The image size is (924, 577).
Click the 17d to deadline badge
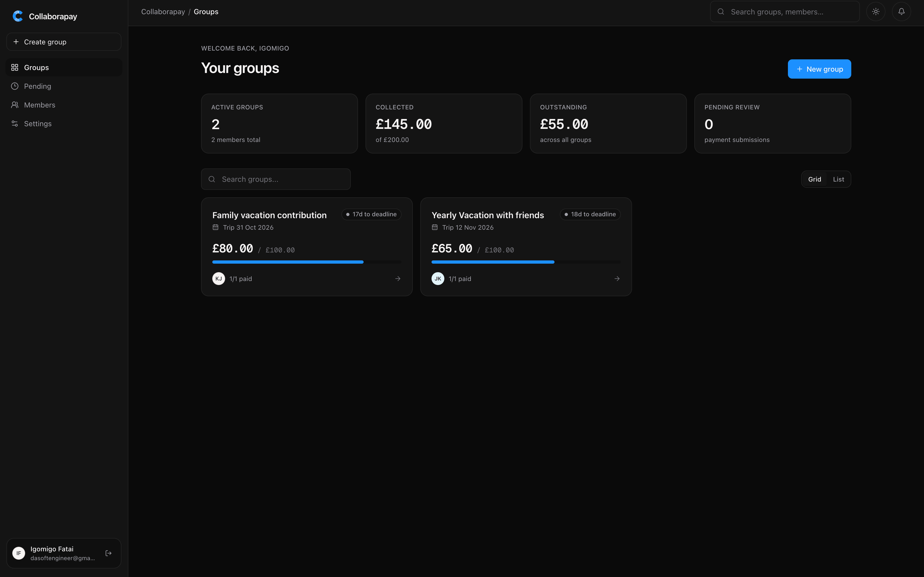(371, 214)
